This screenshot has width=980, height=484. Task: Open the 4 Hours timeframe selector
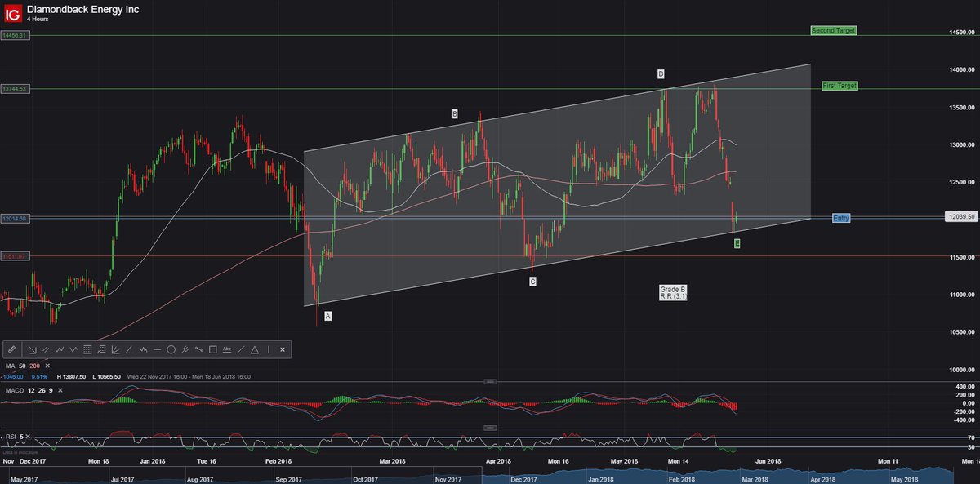pyautogui.click(x=38, y=18)
